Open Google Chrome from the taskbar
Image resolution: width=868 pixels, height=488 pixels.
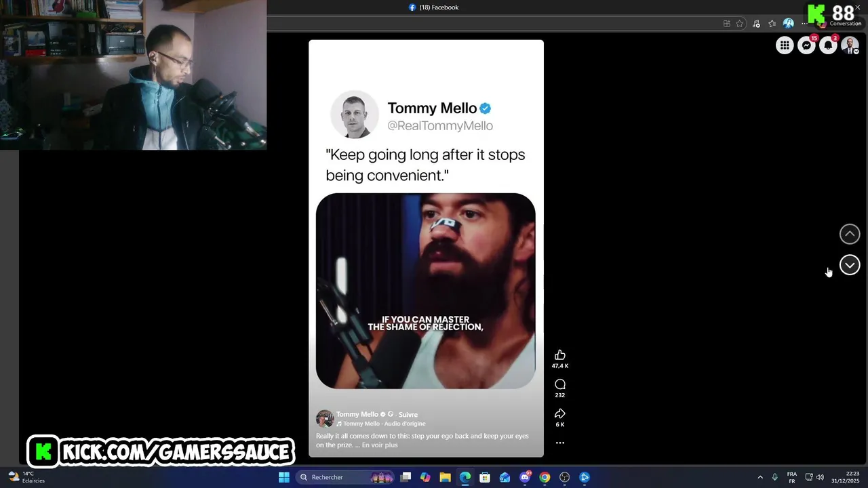545,477
